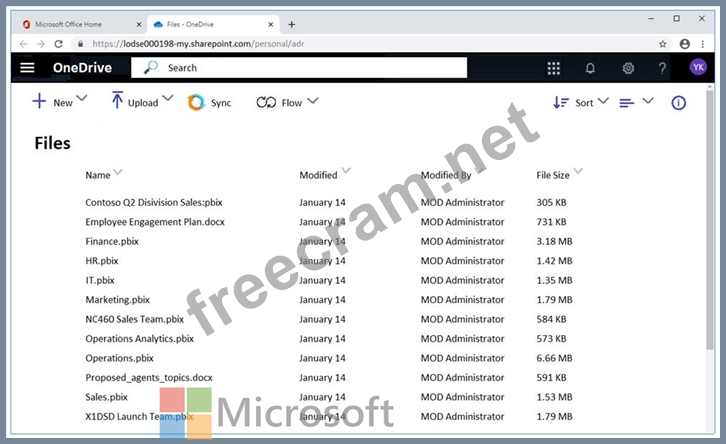
Task: Click the browser reload page icon
Action: (x=59, y=44)
